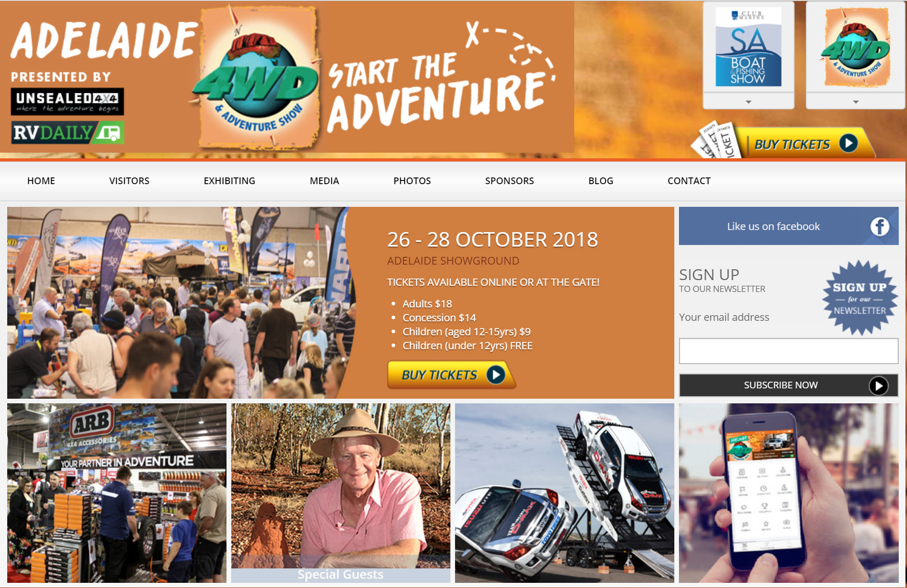Click the Facebook logo icon
Viewport: 907px width, 588px height.
880,226
